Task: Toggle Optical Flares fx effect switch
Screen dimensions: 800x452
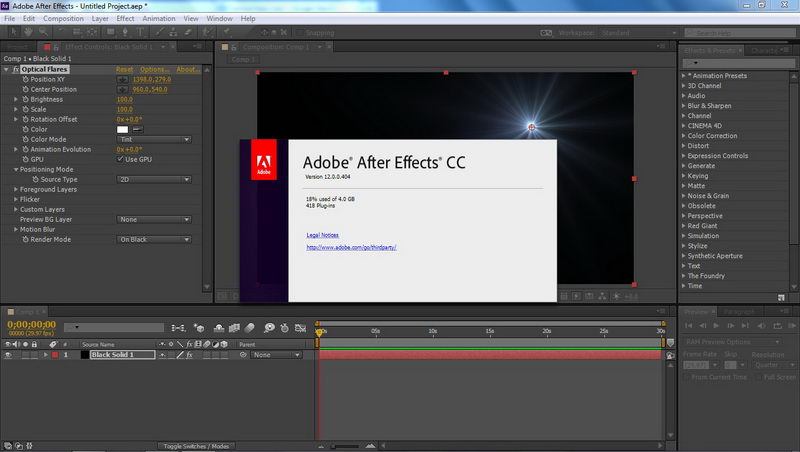Action: [x=16, y=69]
